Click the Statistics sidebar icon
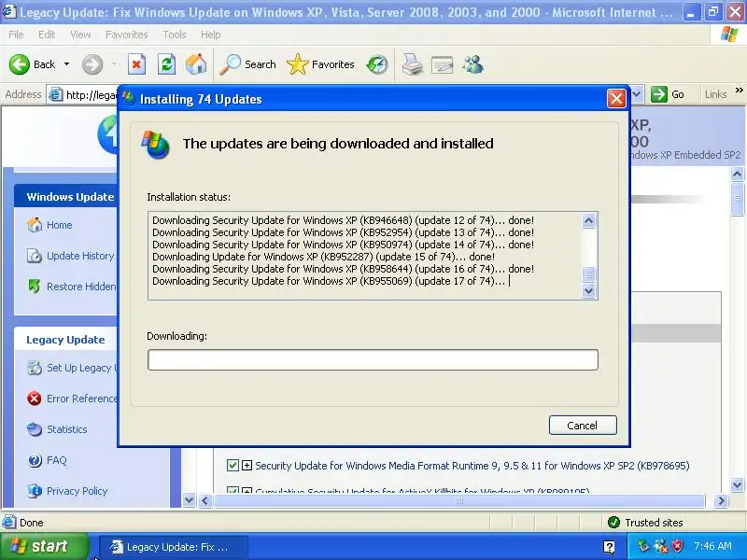This screenshot has width=747, height=560. click(x=35, y=429)
